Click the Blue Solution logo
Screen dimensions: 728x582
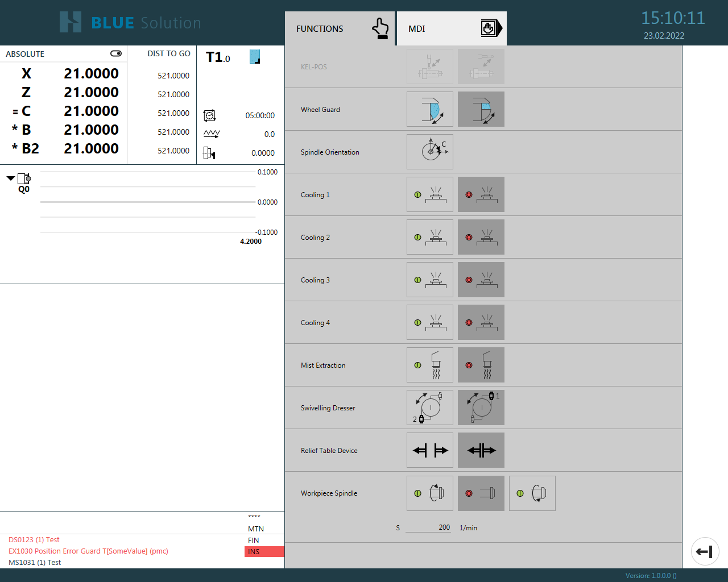pos(130,22)
